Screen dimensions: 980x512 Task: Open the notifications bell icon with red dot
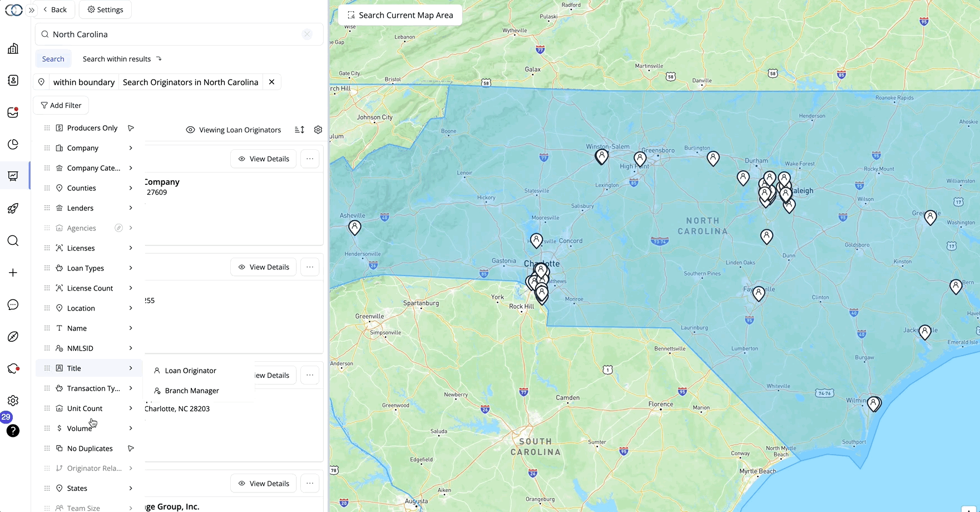pyautogui.click(x=13, y=368)
